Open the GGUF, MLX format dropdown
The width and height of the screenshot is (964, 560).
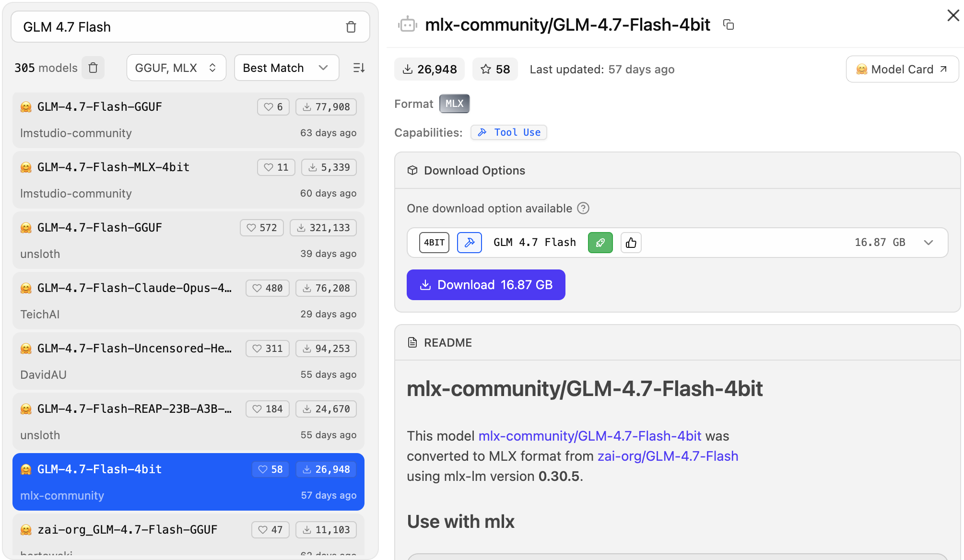176,68
